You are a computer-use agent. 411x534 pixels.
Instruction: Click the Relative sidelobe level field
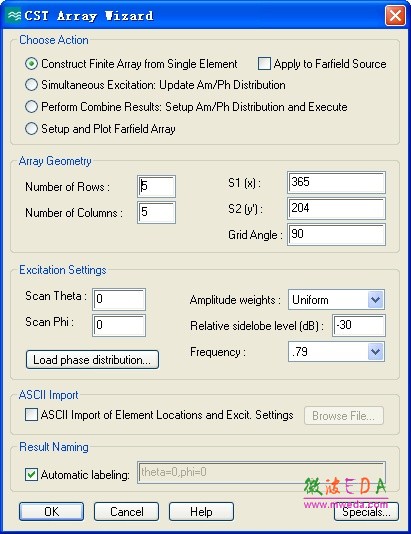[x=359, y=326]
